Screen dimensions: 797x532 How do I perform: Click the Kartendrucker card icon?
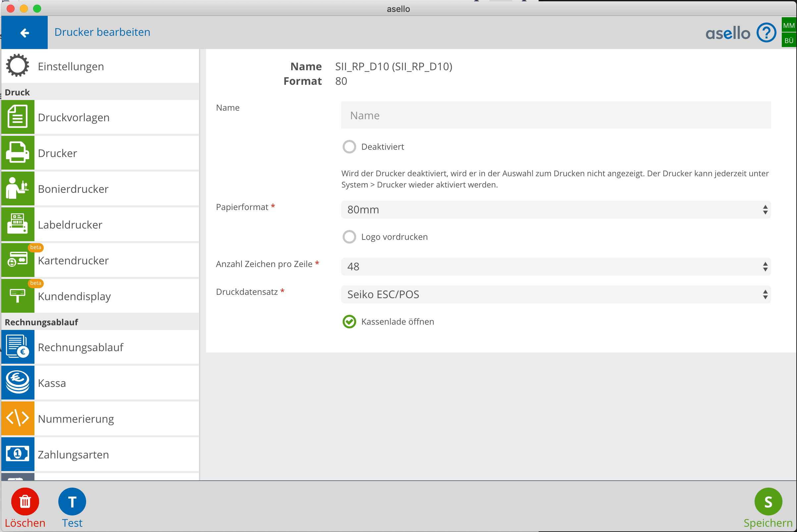click(18, 260)
